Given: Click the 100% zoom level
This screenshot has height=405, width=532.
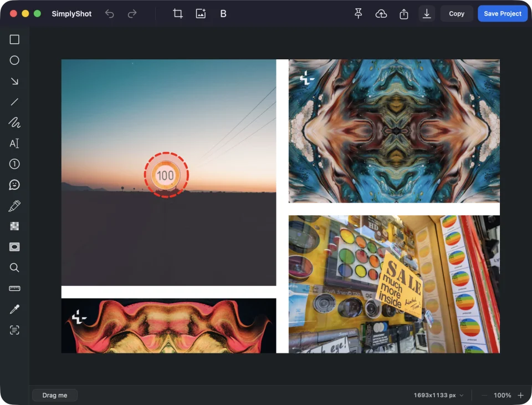Looking at the screenshot, I should pos(502,395).
